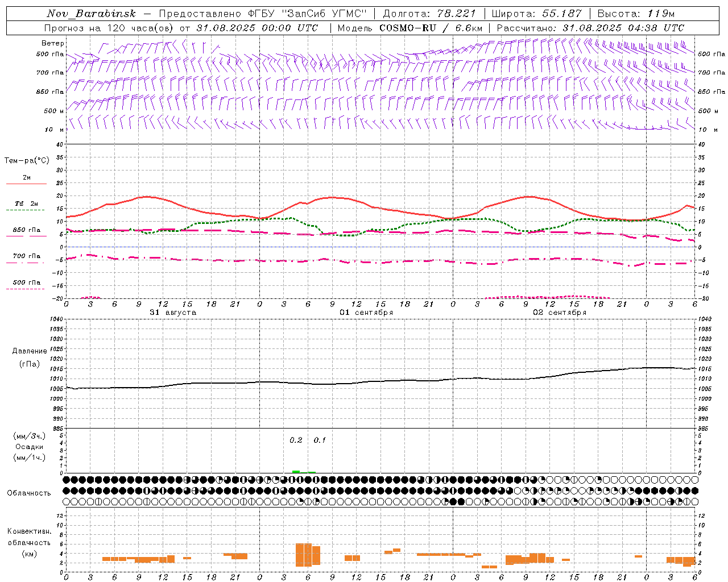Viewport: 728px width, 582px height.
Task: Click the '01 сентября' date label
Action: 366,313
